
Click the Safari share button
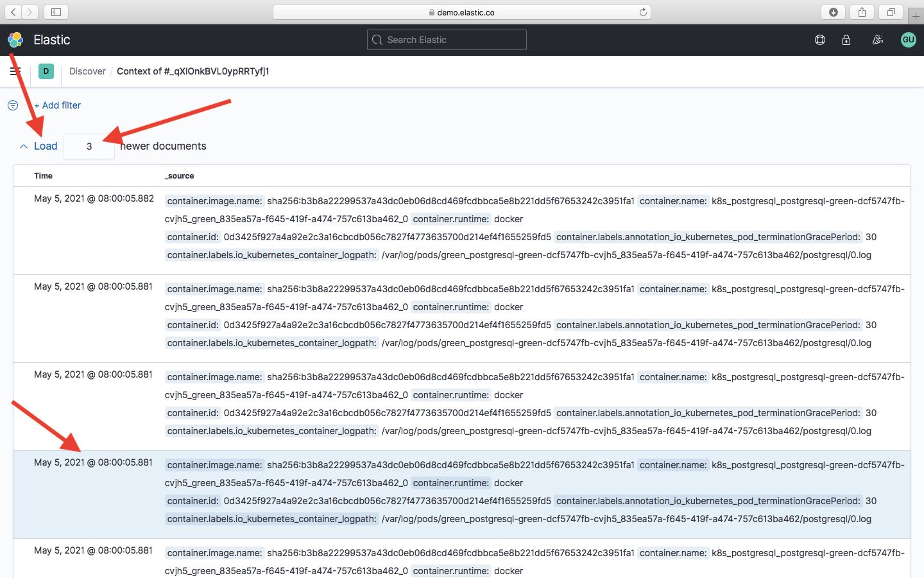(x=862, y=12)
